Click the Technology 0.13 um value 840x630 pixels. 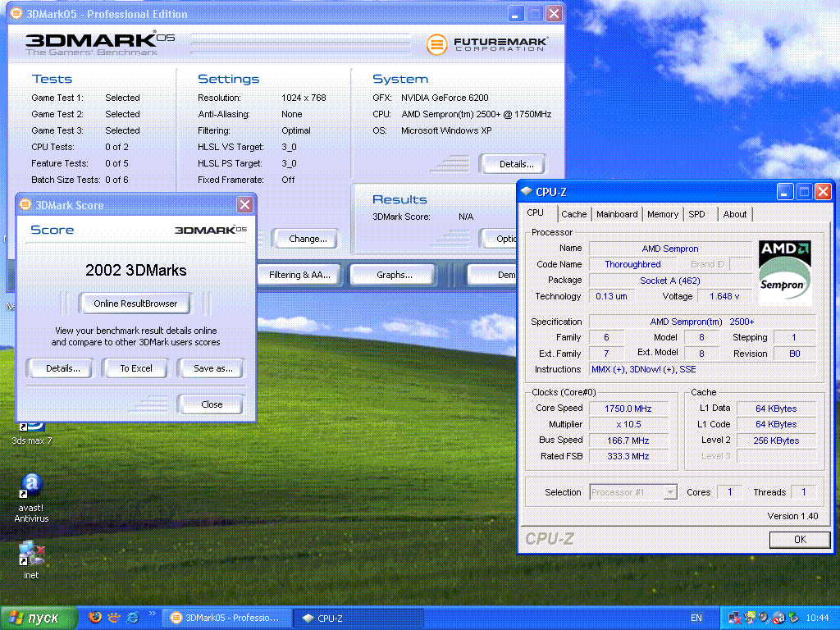(611, 296)
